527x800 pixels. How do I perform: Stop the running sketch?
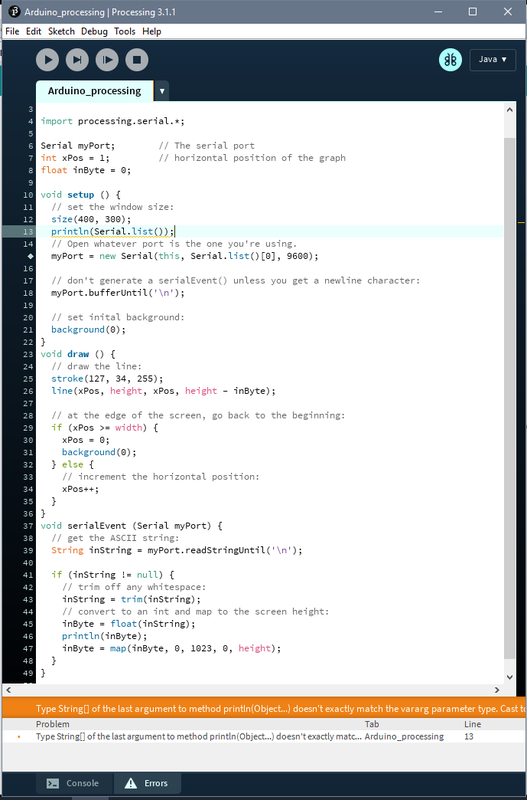pyautogui.click(x=137, y=60)
